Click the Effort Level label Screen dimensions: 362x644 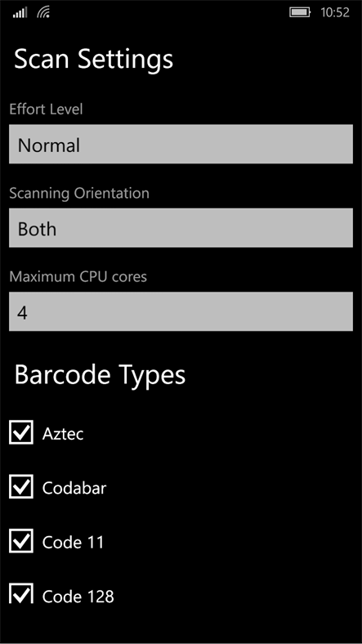(x=46, y=110)
